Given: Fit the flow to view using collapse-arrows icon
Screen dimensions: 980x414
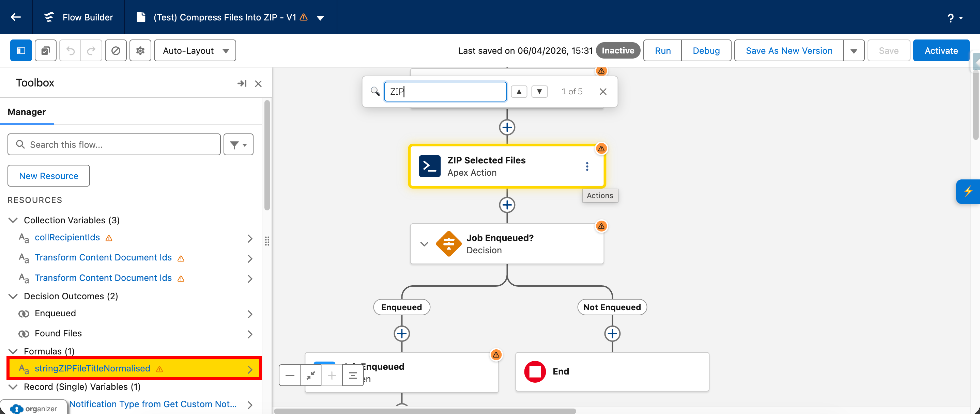Looking at the screenshot, I should pyautogui.click(x=310, y=375).
